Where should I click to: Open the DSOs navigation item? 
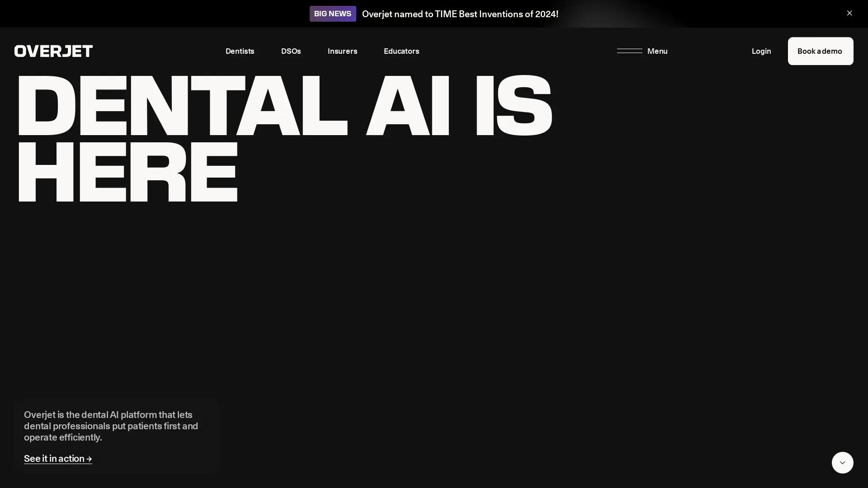291,51
